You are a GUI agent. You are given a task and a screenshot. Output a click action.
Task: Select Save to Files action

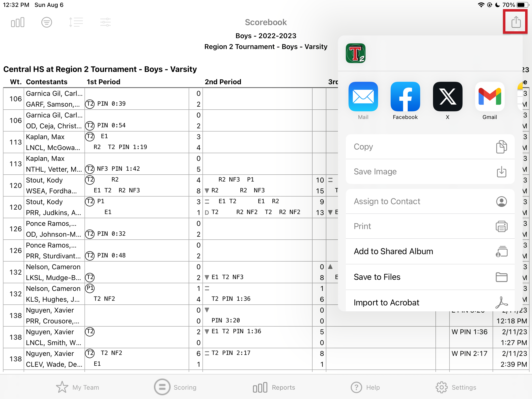pyautogui.click(x=430, y=277)
